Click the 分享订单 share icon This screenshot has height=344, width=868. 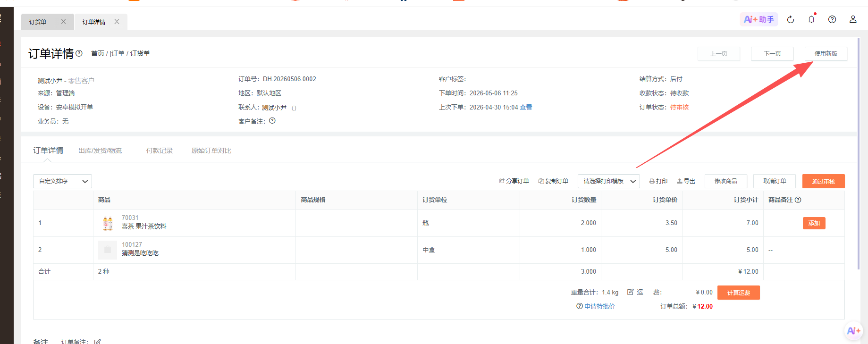point(502,181)
